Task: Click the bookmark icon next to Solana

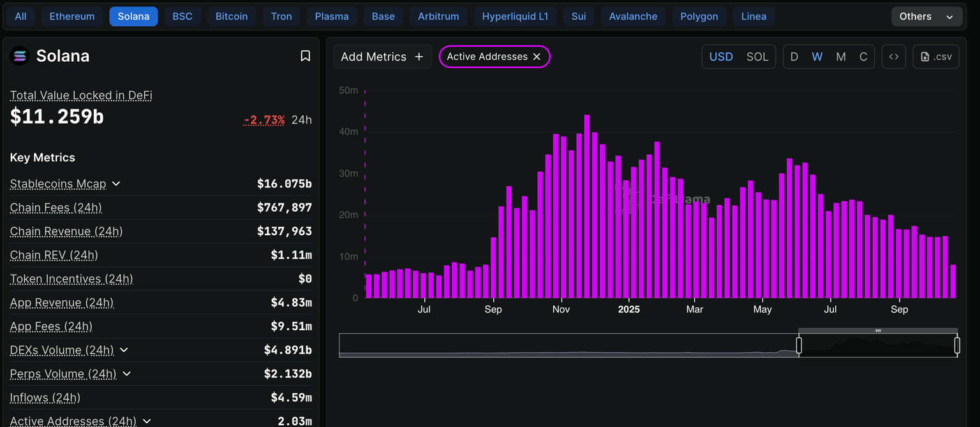Action: click(x=305, y=56)
